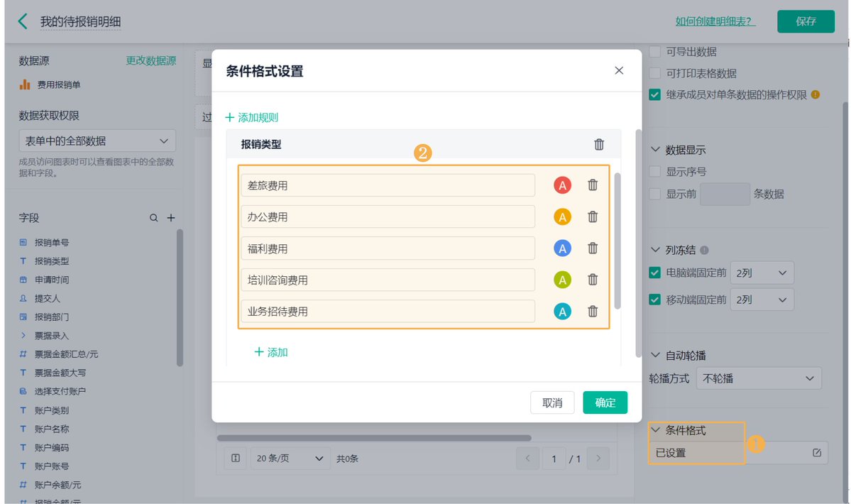
Task: Open the 如何创建明细表? help link
Action: (x=715, y=21)
